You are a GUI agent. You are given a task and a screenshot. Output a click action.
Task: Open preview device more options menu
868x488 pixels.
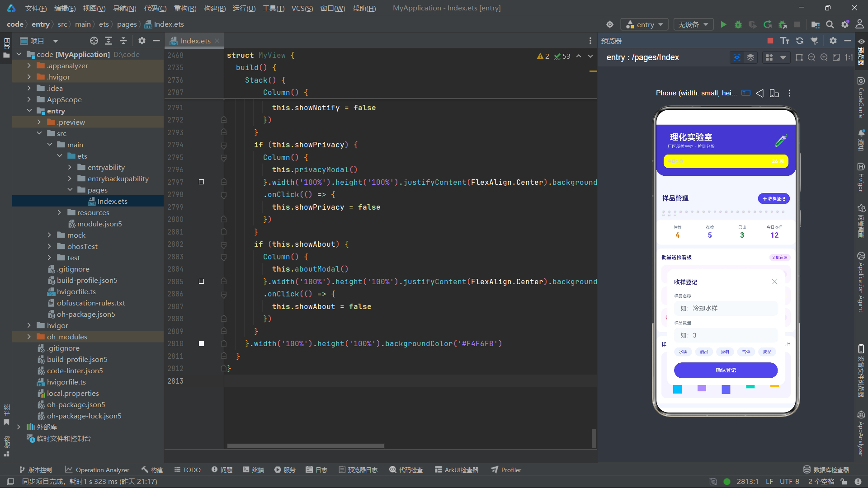coord(789,93)
